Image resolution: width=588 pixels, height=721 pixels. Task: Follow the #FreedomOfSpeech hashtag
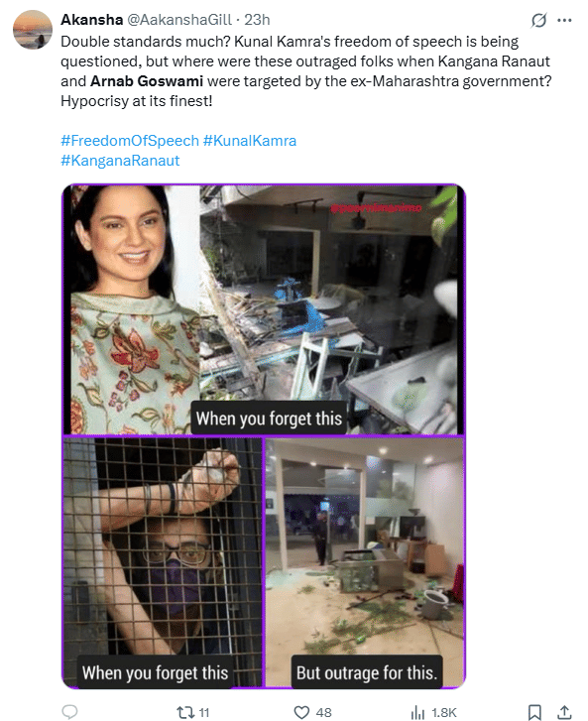130,140
